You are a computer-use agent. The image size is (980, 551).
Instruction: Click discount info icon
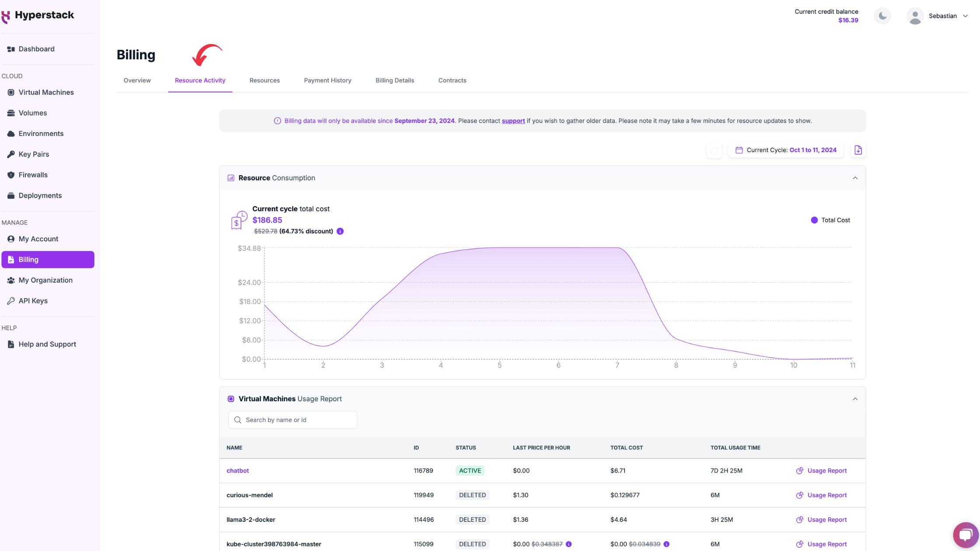[340, 231]
